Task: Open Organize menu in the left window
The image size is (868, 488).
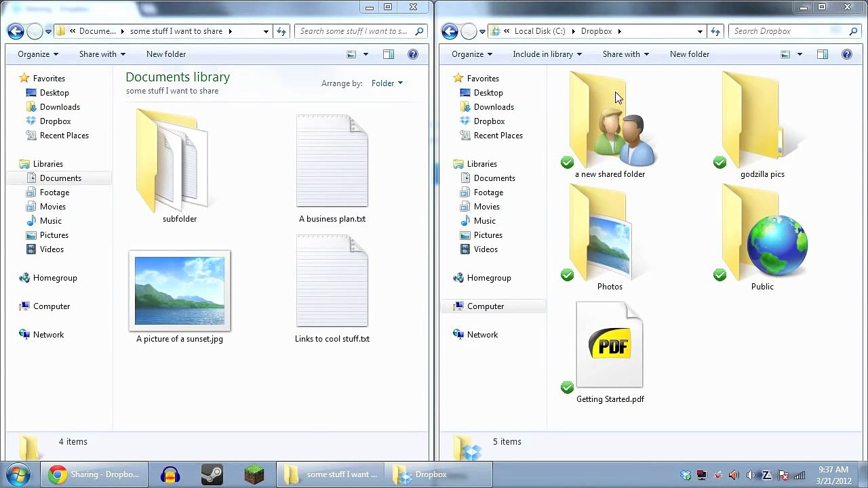Action: [38, 54]
